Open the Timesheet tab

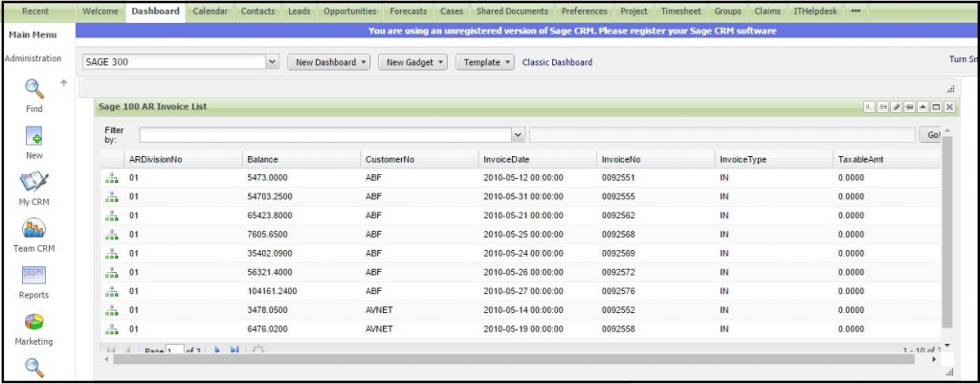[x=681, y=11]
